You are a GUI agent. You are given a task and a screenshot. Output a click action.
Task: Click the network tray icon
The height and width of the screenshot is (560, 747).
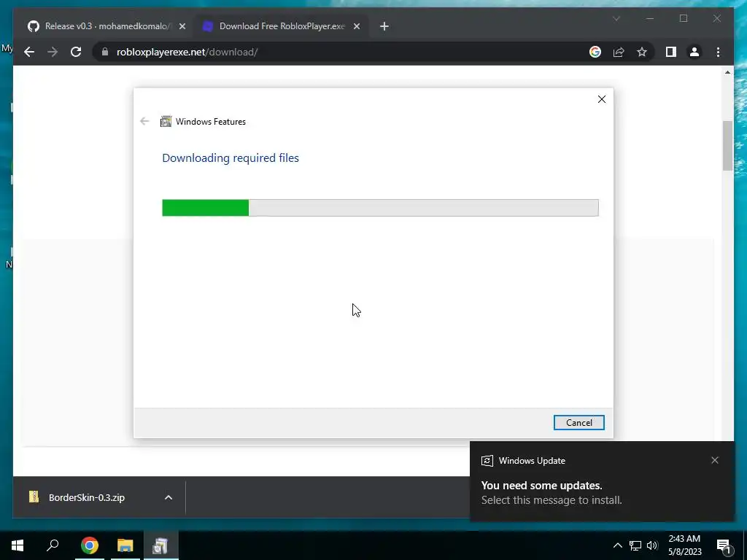[635, 545]
